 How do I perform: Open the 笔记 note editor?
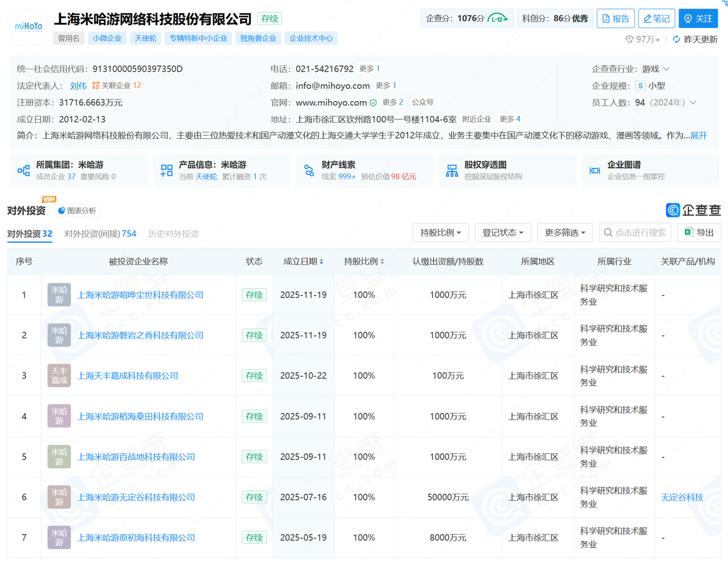[656, 19]
